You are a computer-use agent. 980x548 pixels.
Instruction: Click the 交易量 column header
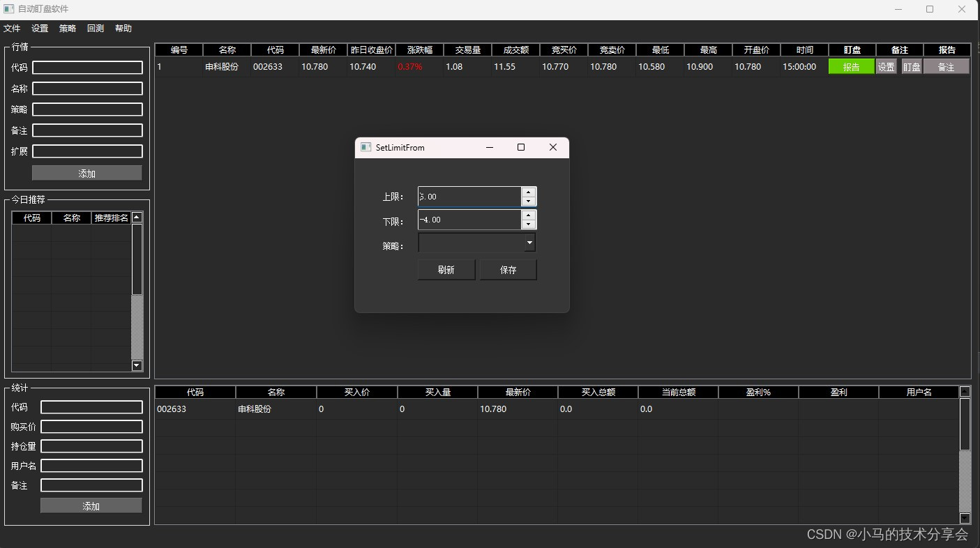[x=468, y=50]
